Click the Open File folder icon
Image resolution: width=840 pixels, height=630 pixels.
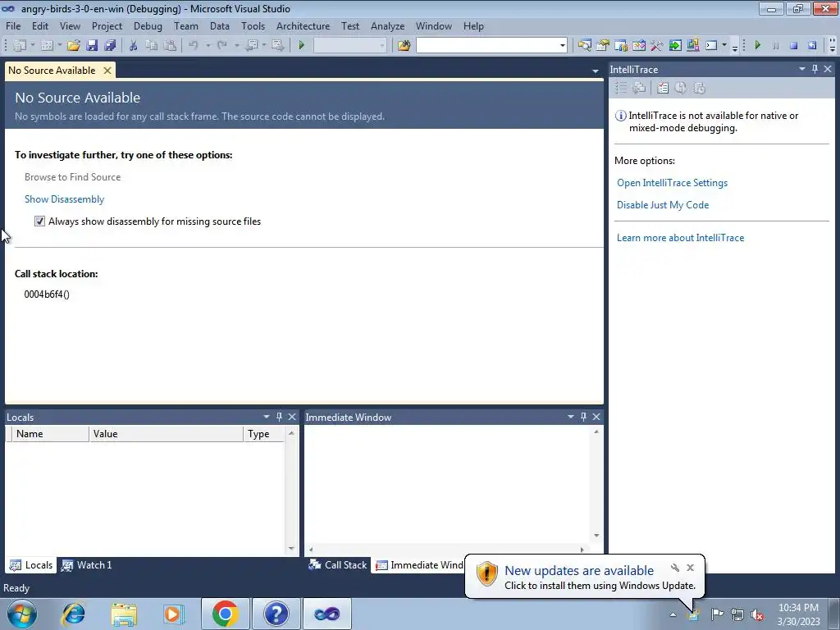click(x=73, y=46)
